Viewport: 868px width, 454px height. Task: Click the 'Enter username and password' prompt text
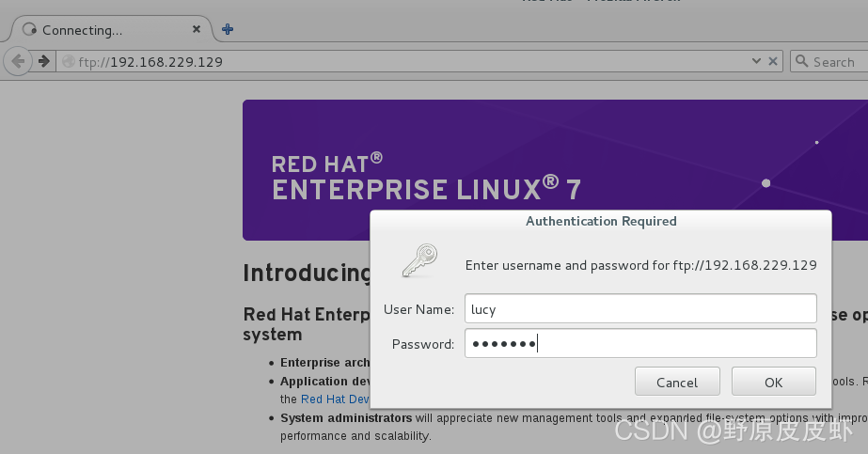[641, 265]
